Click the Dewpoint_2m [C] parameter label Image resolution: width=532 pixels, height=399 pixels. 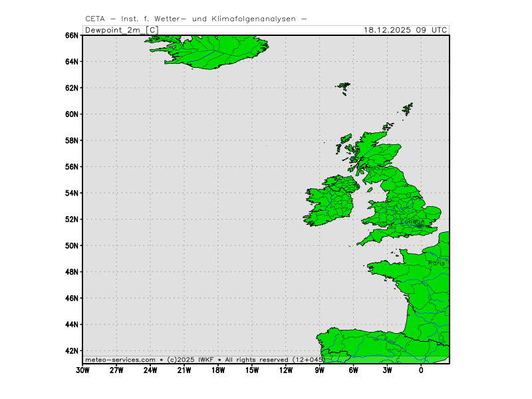pyautogui.click(x=121, y=30)
